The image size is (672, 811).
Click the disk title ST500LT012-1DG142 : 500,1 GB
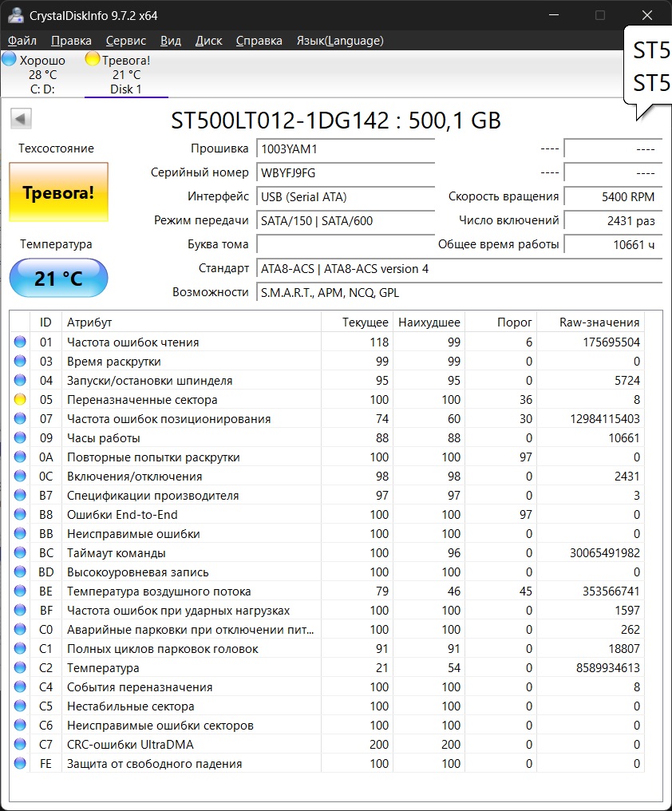pyautogui.click(x=336, y=121)
